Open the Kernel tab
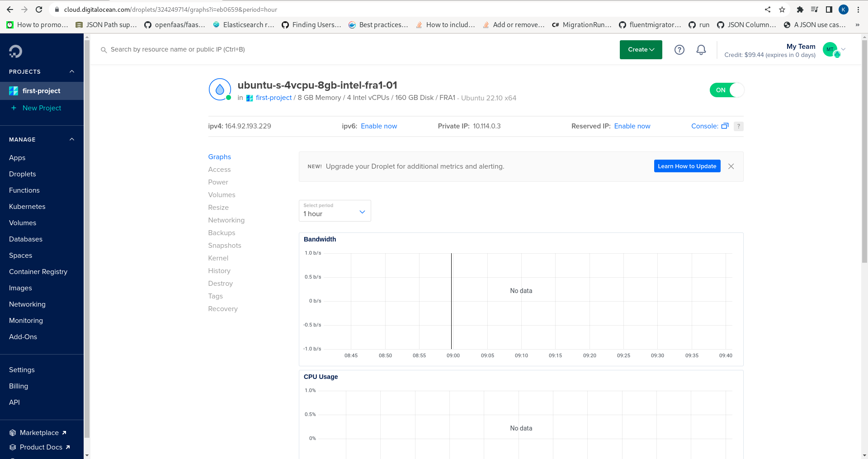This screenshot has height=459, width=868. pyautogui.click(x=218, y=258)
